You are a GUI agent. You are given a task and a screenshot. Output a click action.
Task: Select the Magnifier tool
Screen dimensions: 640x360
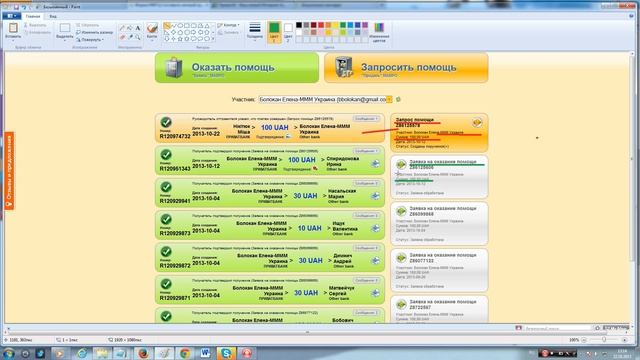click(x=138, y=37)
